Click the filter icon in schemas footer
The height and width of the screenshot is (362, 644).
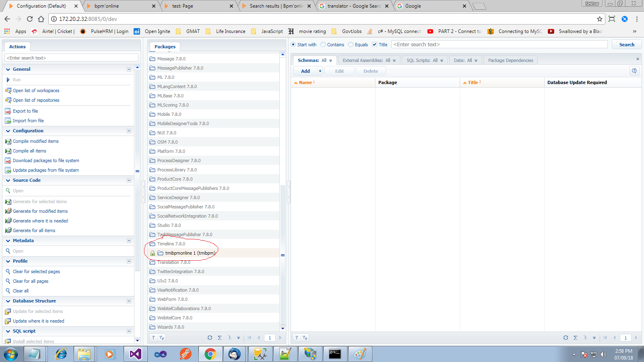tap(297, 338)
